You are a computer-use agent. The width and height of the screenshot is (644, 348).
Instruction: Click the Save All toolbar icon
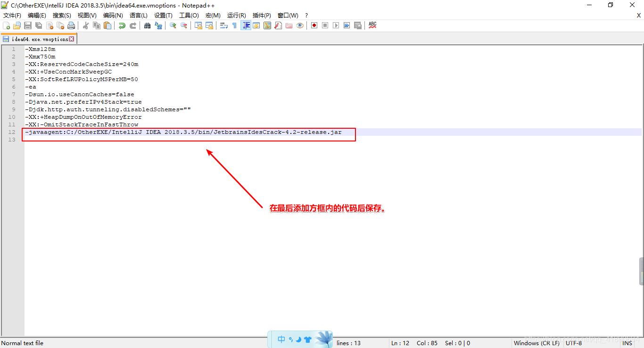(x=39, y=25)
